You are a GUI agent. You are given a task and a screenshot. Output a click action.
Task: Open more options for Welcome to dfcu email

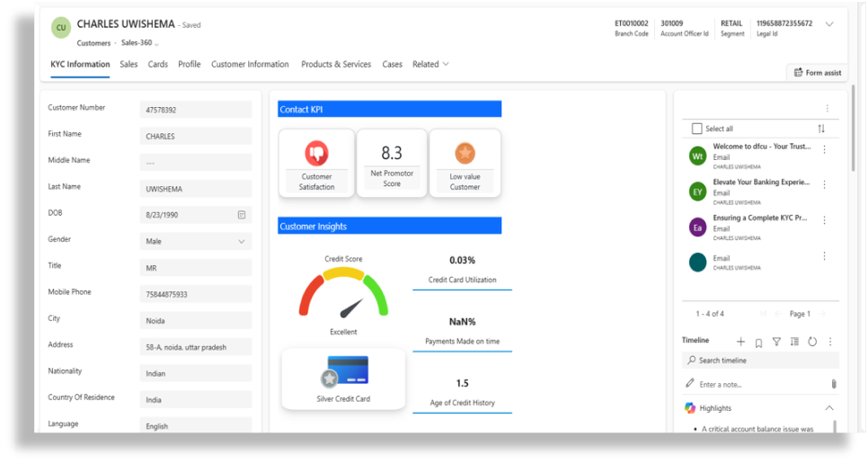click(x=824, y=149)
